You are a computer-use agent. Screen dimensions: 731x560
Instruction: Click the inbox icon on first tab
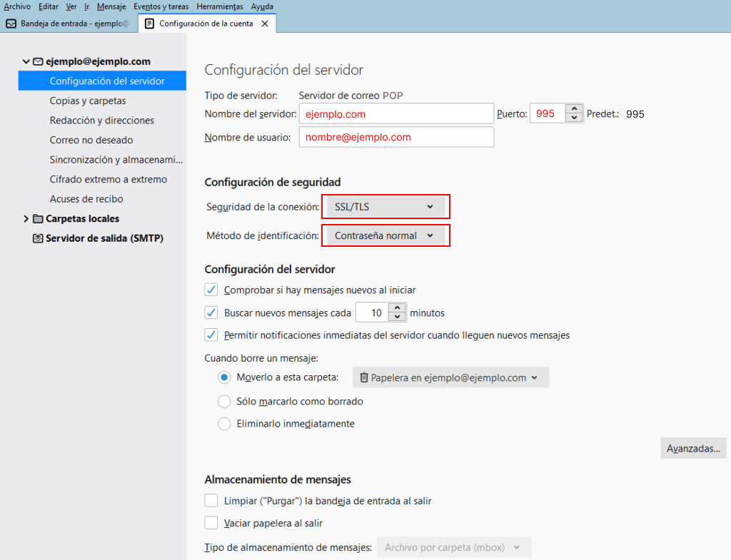pyautogui.click(x=11, y=24)
